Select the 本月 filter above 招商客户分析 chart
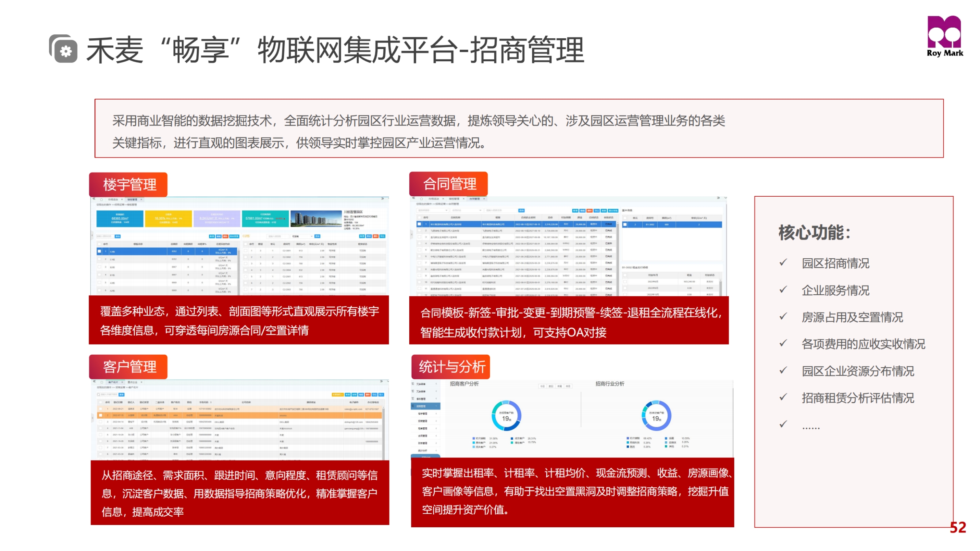Viewport: 980px width, 551px height. point(568,386)
